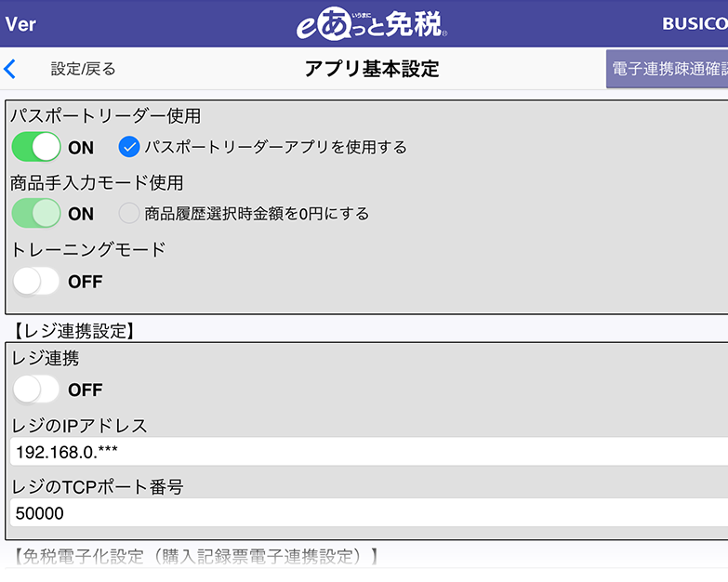Click the eあっと免税 logo in header
The image size is (728, 582).
point(372,24)
